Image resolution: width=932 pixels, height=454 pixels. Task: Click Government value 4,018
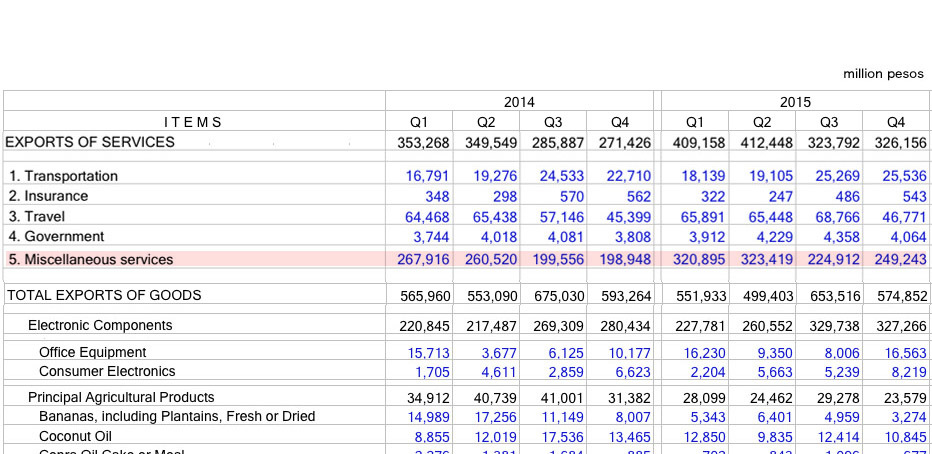click(x=499, y=237)
